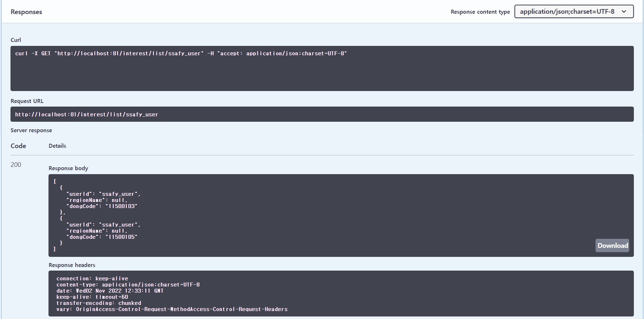Click the connection: keep-alive header line
This screenshot has width=644, height=319.
pyautogui.click(x=92, y=279)
